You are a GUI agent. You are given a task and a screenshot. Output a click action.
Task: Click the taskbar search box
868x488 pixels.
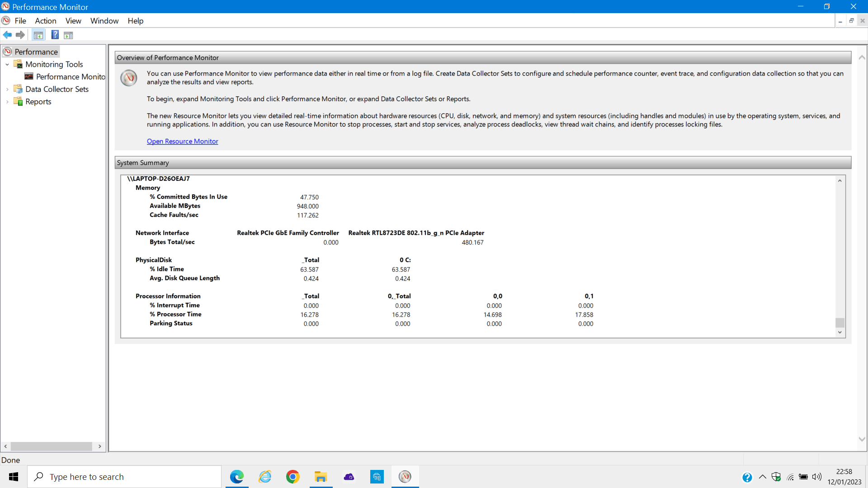tap(125, 477)
